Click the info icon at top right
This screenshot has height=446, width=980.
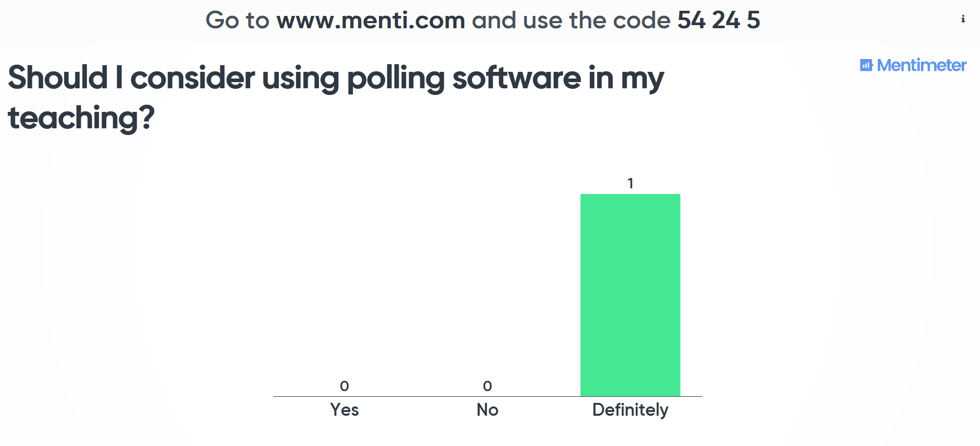click(963, 19)
